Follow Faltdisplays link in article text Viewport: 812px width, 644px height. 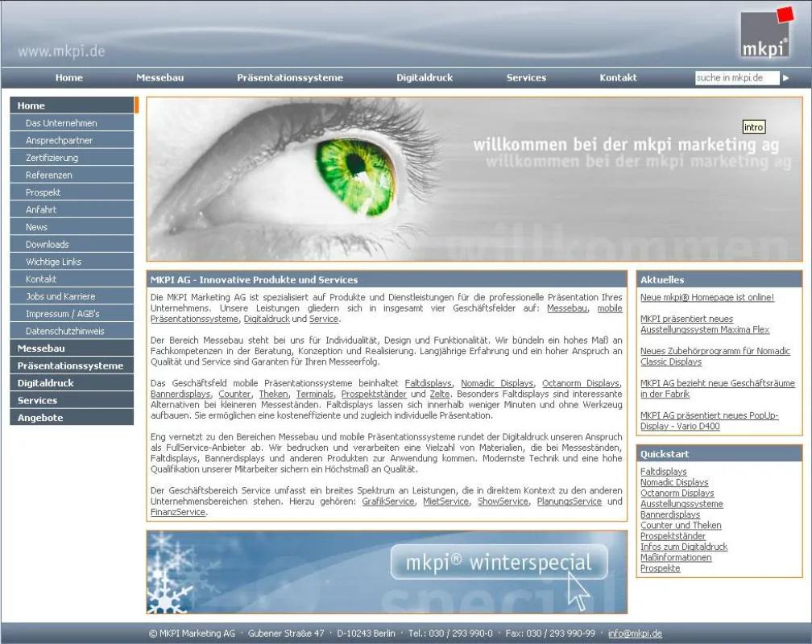(x=429, y=383)
